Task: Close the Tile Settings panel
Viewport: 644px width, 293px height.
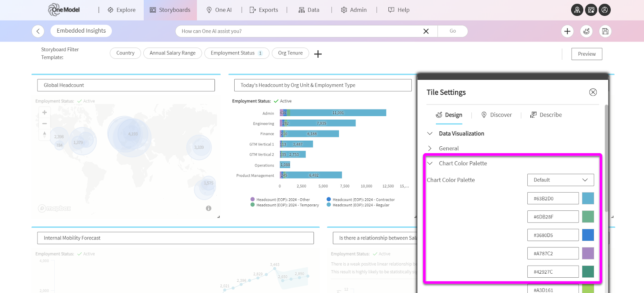Action: coord(593,92)
